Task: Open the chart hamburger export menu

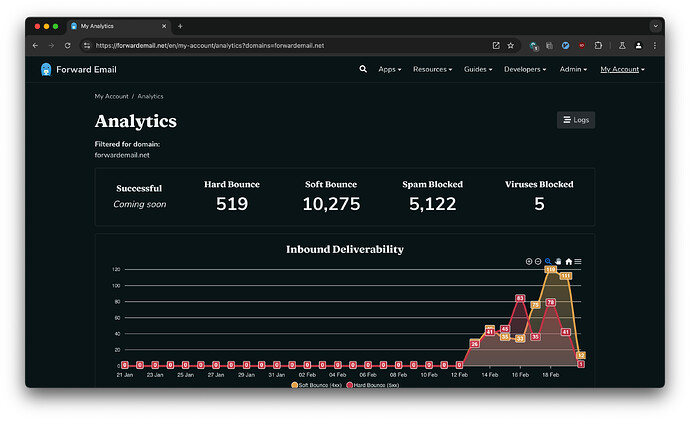Action: (x=578, y=262)
